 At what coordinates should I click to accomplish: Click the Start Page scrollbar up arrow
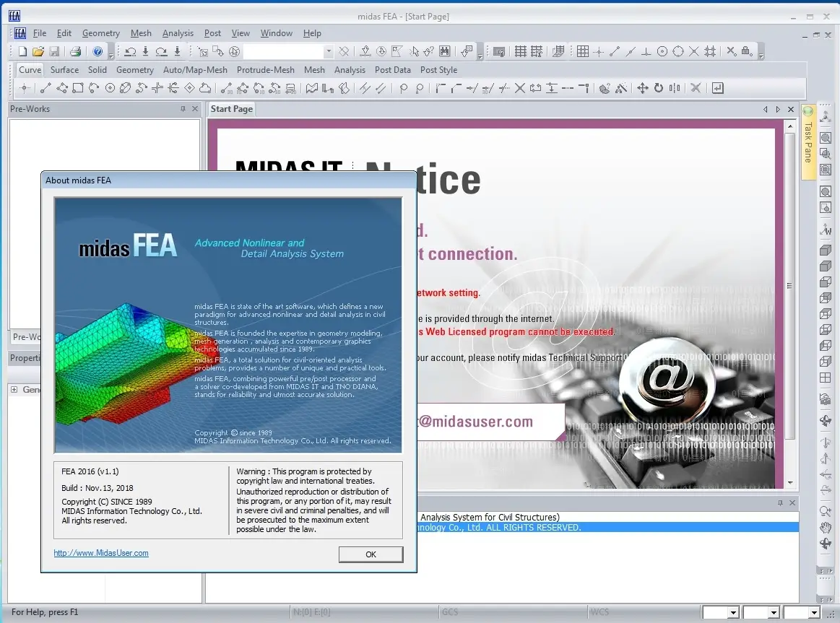(790, 126)
